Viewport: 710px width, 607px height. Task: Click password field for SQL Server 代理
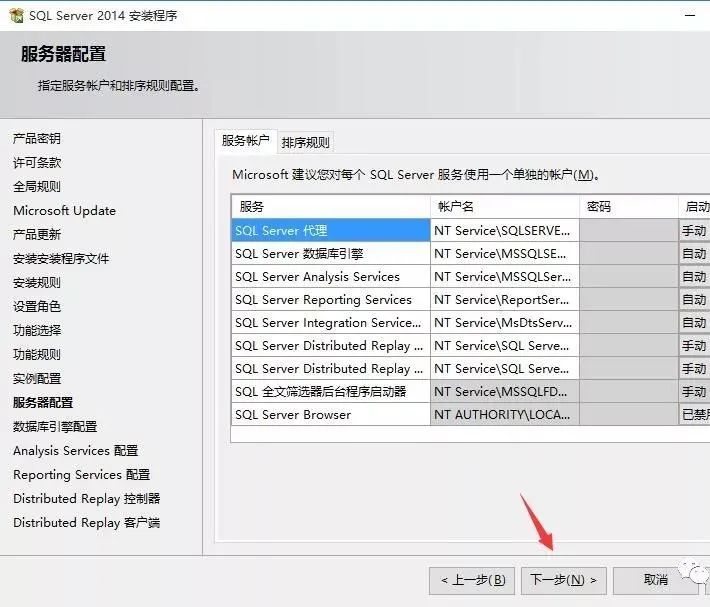tap(629, 230)
